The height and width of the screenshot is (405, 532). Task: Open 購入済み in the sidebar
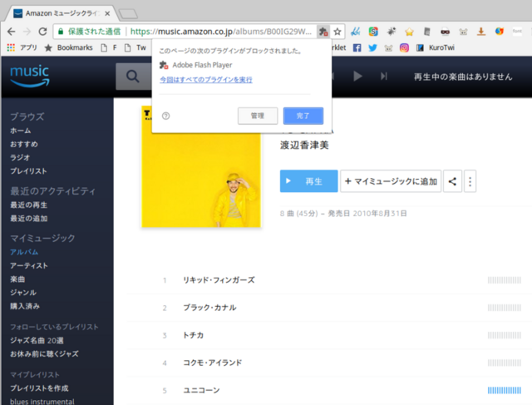(x=25, y=306)
